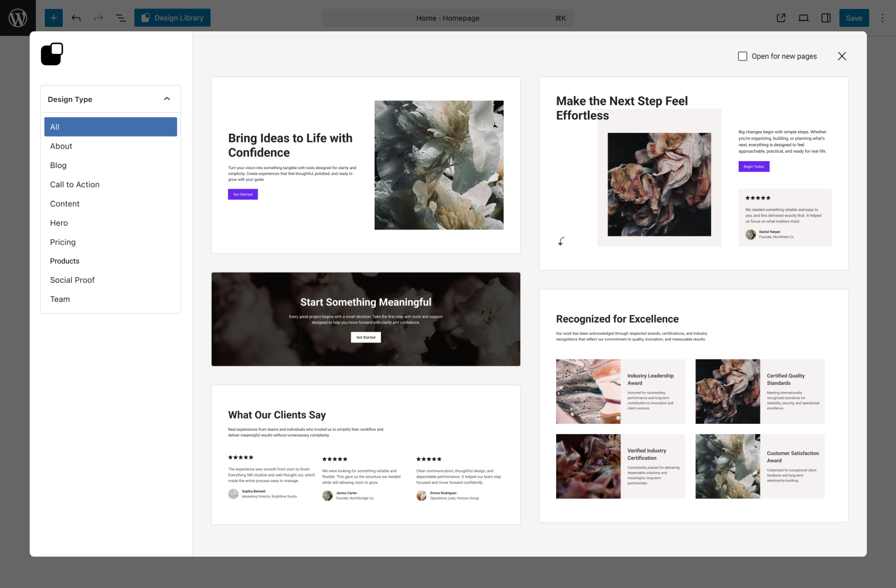This screenshot has width=896, height=588.
Task: Choose the Recognized for Excellence design
Action: click(x=694, y=406)
